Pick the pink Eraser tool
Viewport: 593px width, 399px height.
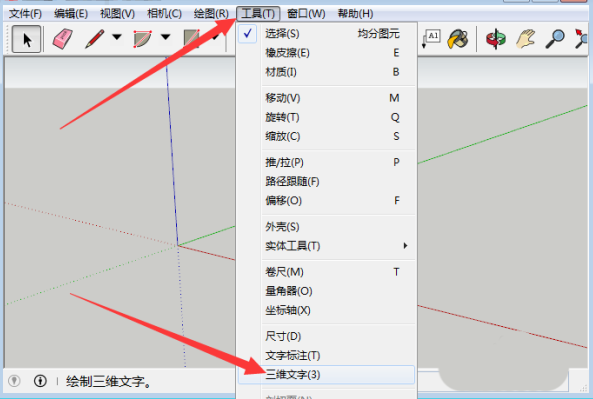[x=63, y=39]
